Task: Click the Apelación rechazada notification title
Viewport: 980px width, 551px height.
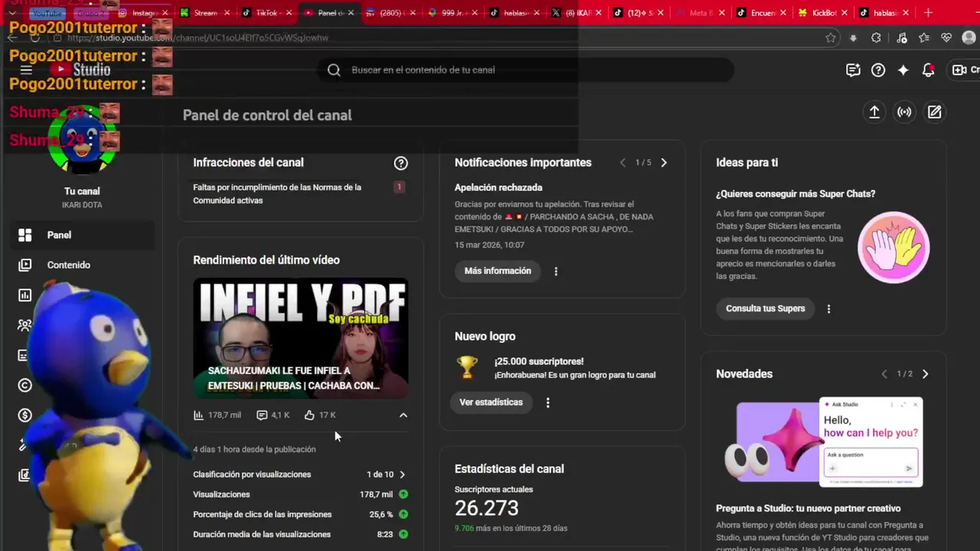Action: 498,187
